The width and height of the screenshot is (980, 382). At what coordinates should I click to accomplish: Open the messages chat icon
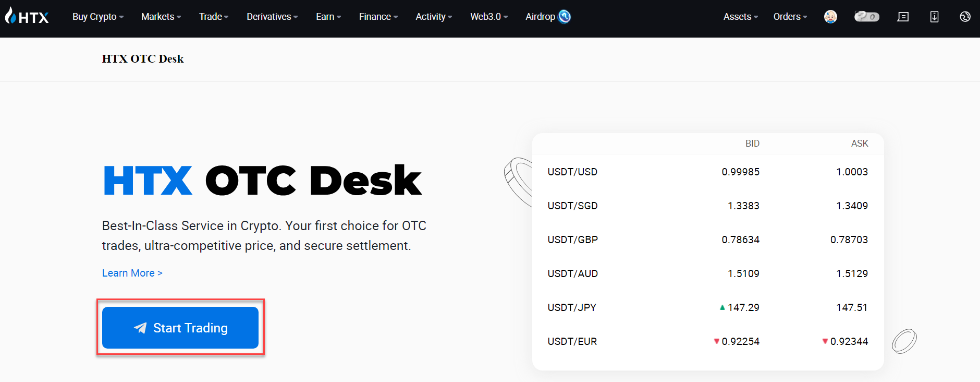(903, 17)
